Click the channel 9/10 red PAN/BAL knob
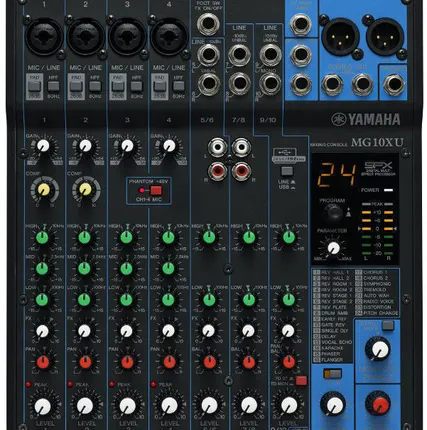The image size is (427, 430). point(289,362)
